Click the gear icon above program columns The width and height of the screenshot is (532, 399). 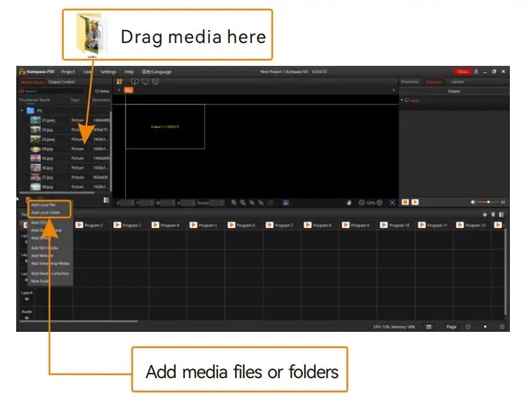(485, 214)
